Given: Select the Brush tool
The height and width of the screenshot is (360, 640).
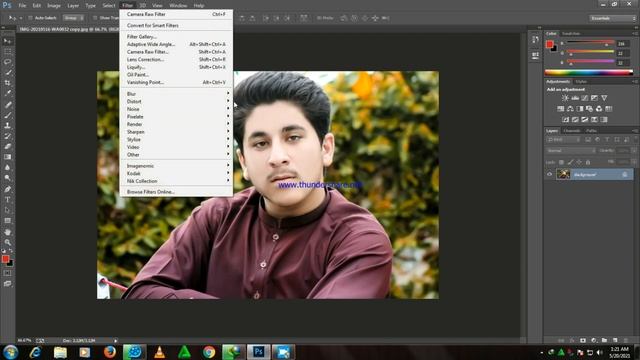Looking at the screenshot, I should 7,115.
